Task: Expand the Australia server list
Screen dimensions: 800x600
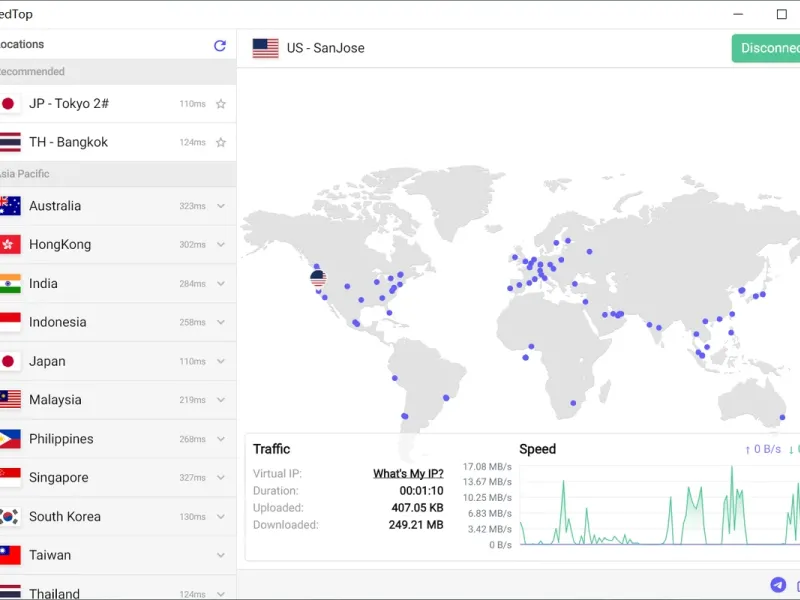Action: 221,206
